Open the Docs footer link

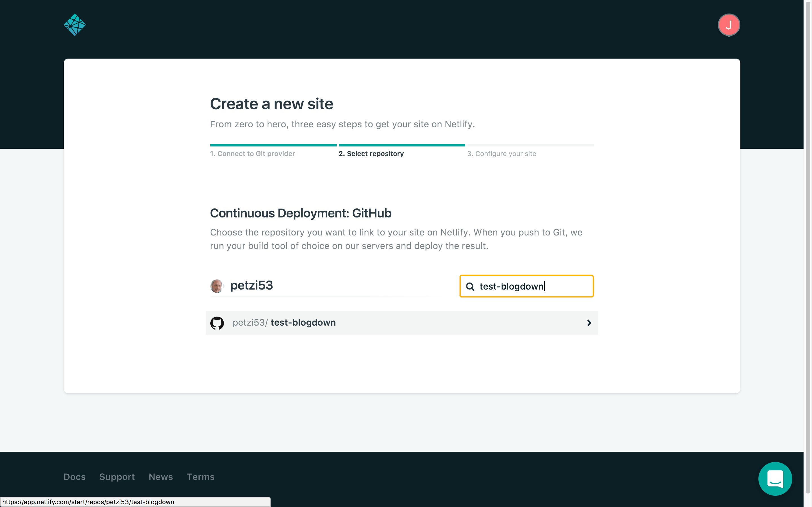[x=74, y=477]
